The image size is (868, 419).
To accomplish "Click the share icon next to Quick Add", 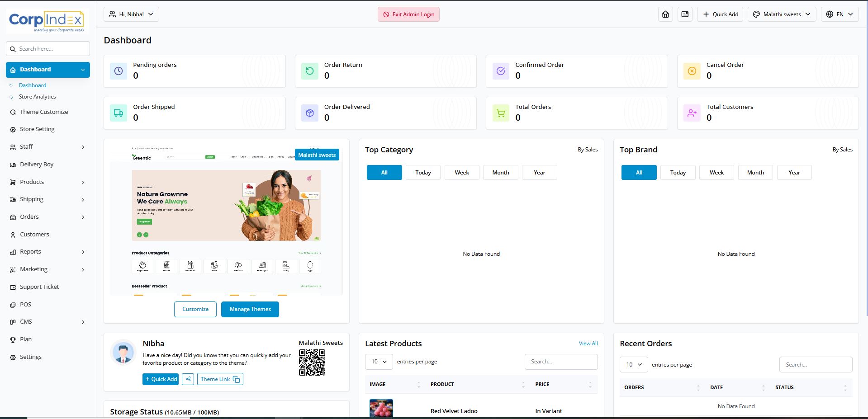I will point(188,379).
